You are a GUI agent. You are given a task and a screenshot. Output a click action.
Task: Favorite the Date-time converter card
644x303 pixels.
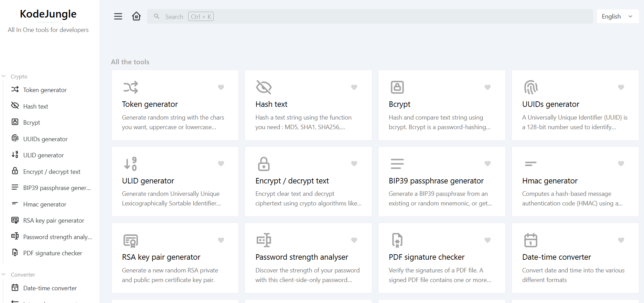pyautogui.click(x=621, y=240)
